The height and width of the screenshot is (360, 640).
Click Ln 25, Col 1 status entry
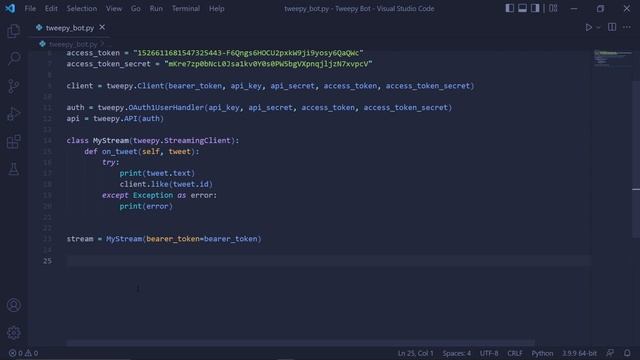[416, 353]
